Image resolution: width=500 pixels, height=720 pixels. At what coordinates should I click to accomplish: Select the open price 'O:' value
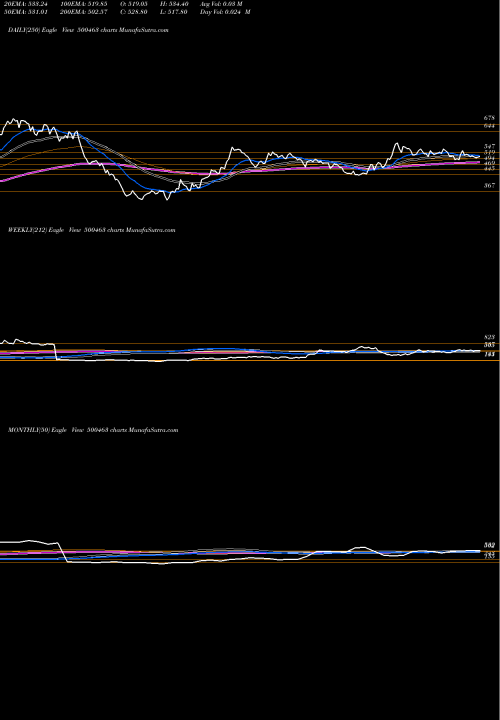click(134, 4)
